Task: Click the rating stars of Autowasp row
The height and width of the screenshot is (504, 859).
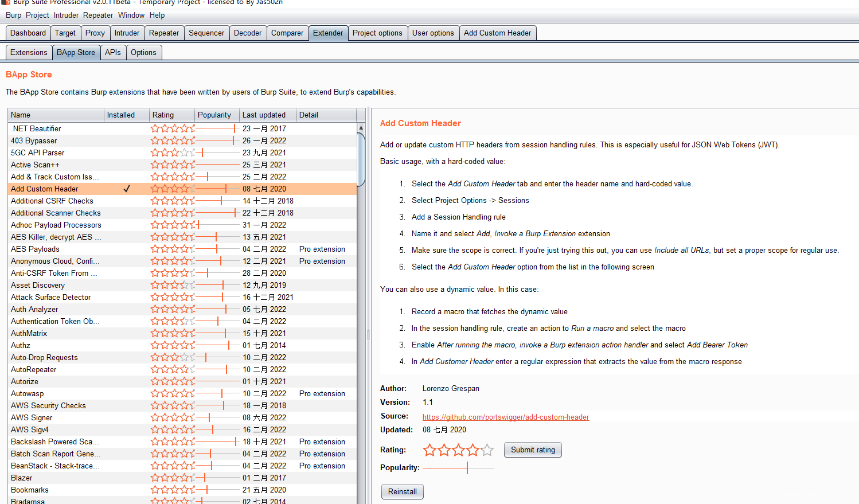Action: pos(173,393)
